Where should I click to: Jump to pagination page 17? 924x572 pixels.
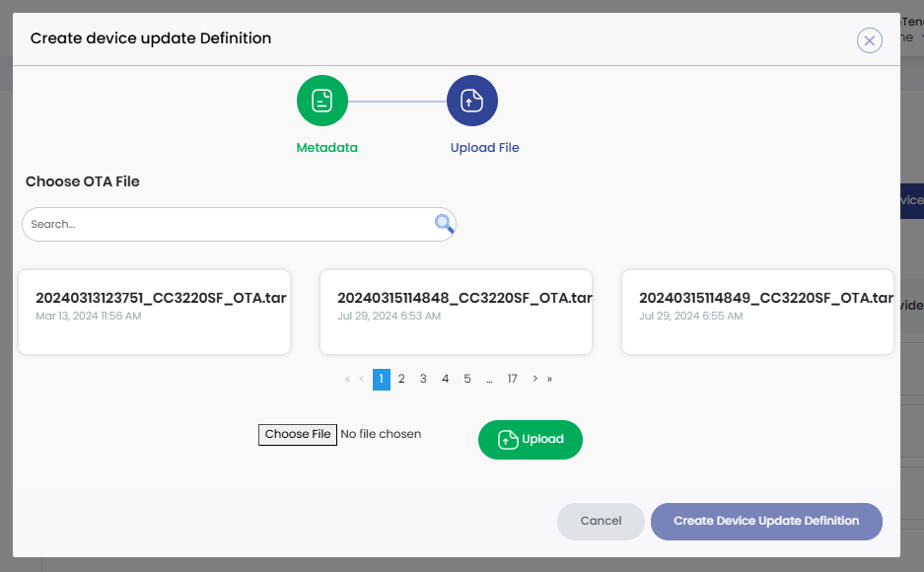coord(512,380)
